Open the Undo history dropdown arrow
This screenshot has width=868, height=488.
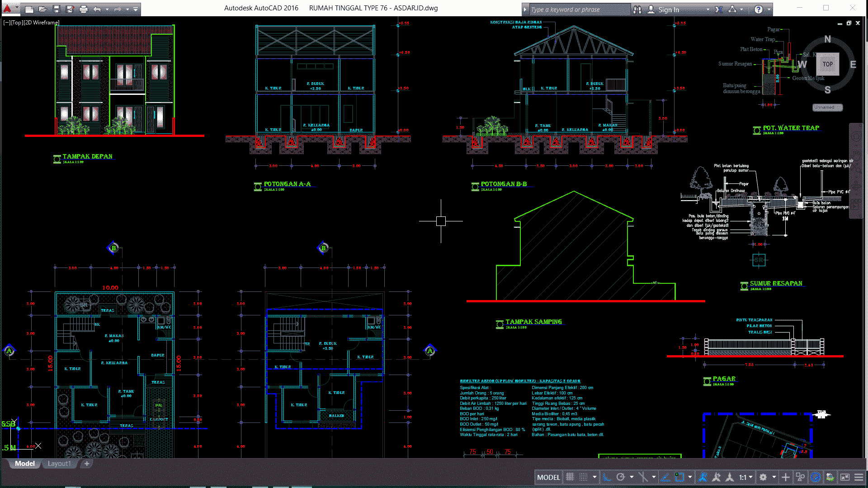click(x=107, y=9)
